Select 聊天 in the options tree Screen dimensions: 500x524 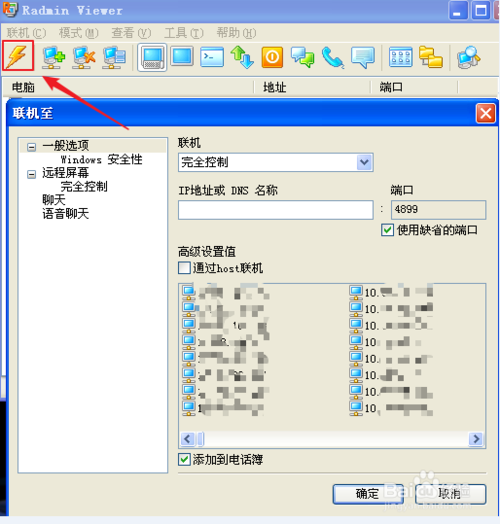[x=54, y=200]
